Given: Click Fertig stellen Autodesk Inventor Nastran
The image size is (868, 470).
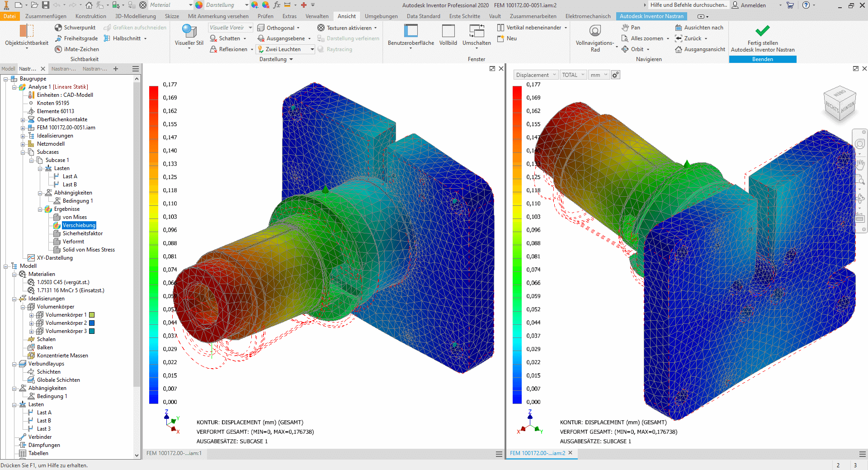Looking at the screenshot, I should point(763,38).
